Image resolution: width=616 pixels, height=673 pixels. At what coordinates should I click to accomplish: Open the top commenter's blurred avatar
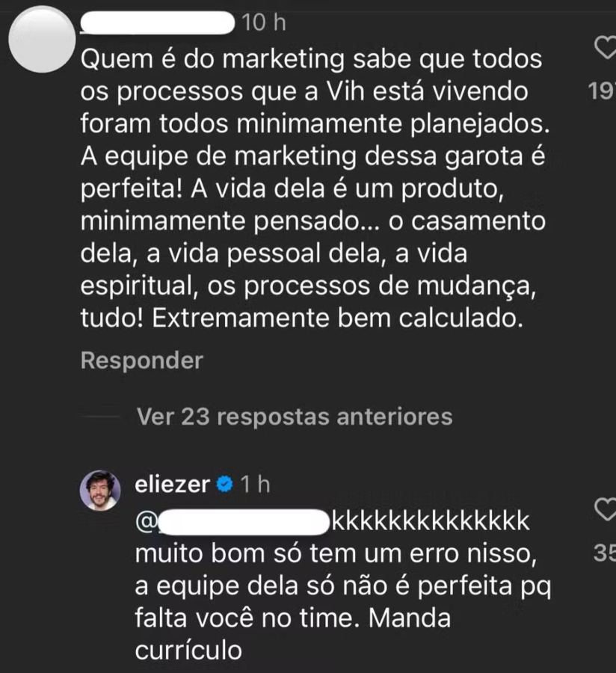[42, 39]
